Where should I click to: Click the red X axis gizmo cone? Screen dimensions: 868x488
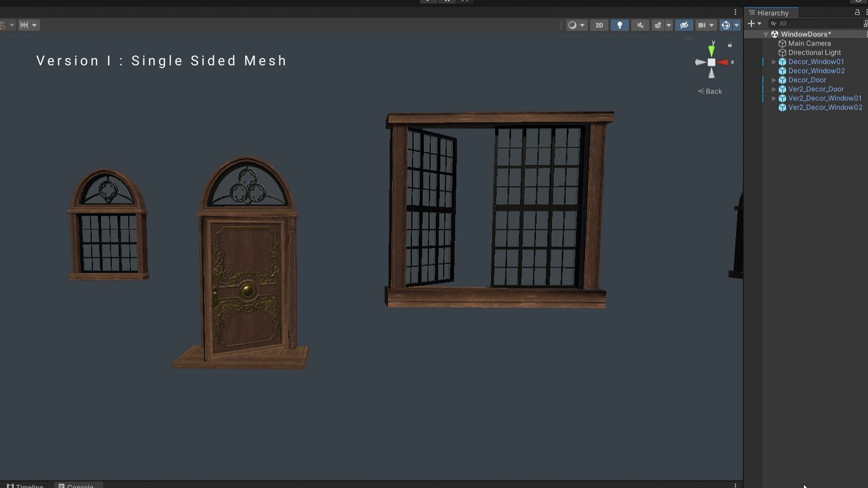point(723,62)
